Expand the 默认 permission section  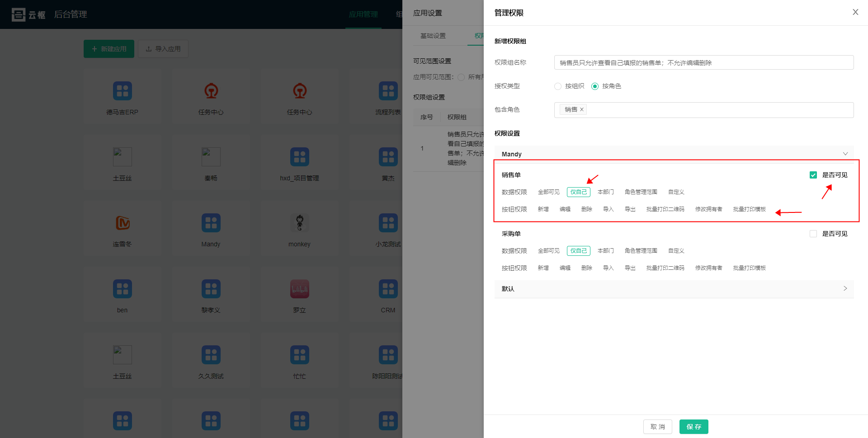coord(674,289)
